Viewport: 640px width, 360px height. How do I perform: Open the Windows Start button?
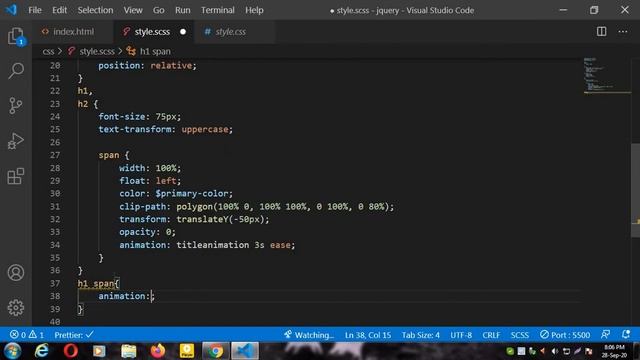click(12, 351)
